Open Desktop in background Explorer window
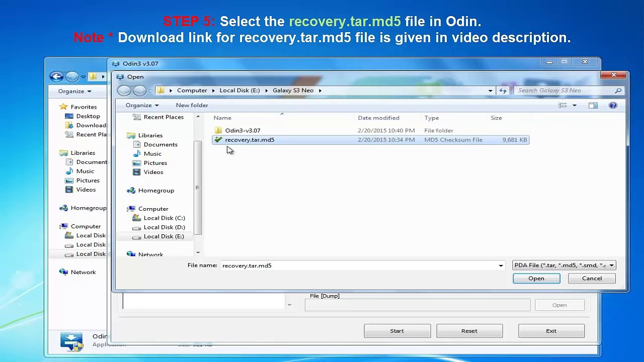The image size is (644, 362). click(x=88, y=116)
